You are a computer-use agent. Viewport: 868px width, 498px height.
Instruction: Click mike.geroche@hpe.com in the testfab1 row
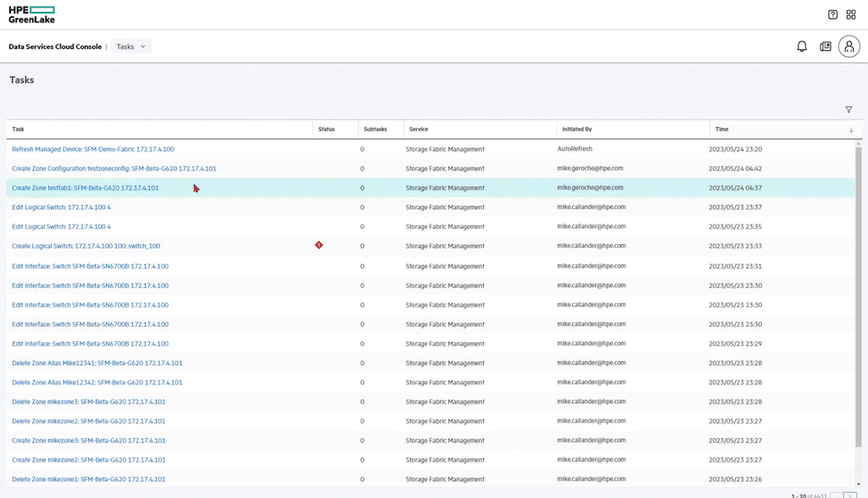(590, 187)
